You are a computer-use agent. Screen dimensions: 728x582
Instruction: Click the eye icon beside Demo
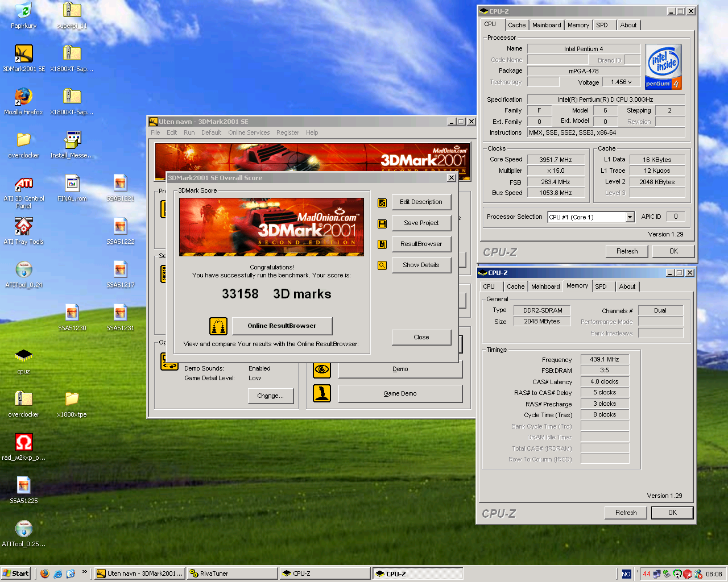(322, 369)
